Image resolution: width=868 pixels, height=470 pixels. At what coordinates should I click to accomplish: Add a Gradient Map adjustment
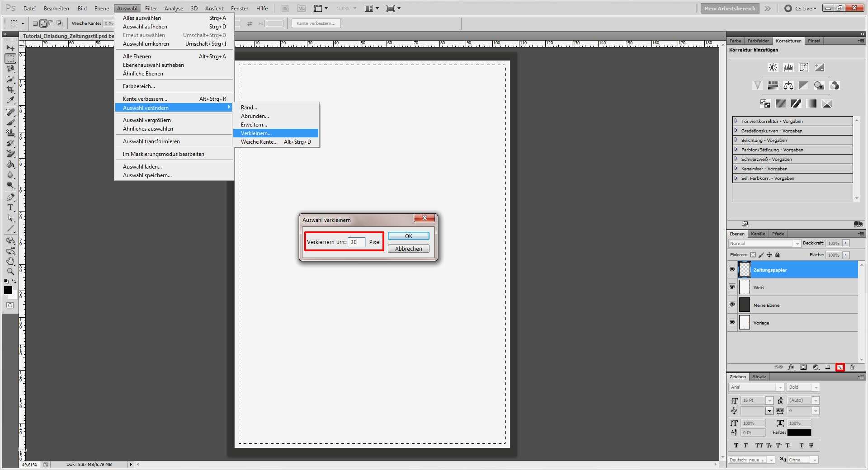(x=811, y=103)
